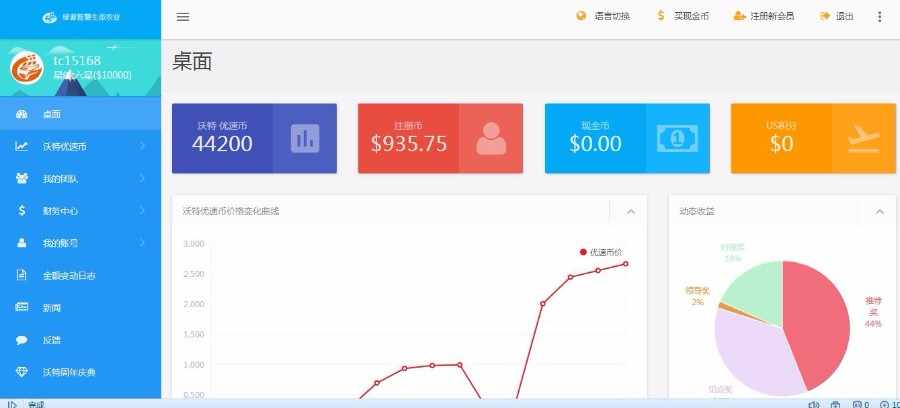
Task: Click the group icon beside 我的团队
Action: 22,178
